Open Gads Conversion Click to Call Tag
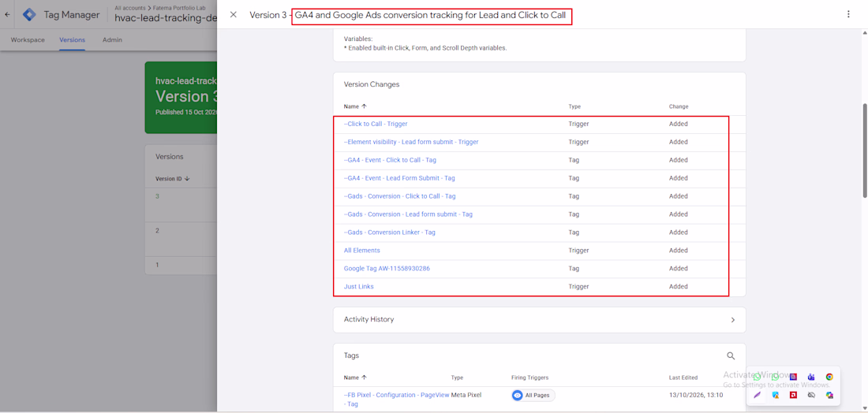The image size is (868, 413). (400, 196)
